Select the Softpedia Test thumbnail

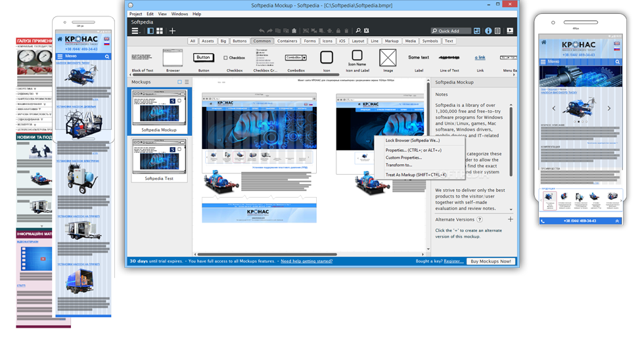pos(159,160)
